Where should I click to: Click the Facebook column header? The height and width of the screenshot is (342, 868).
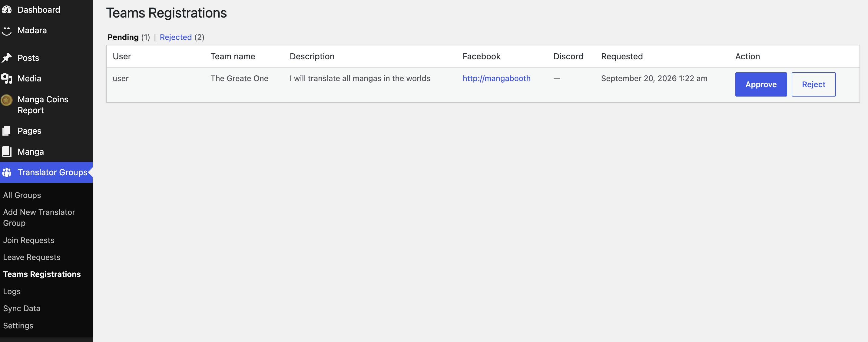(482, 57)
